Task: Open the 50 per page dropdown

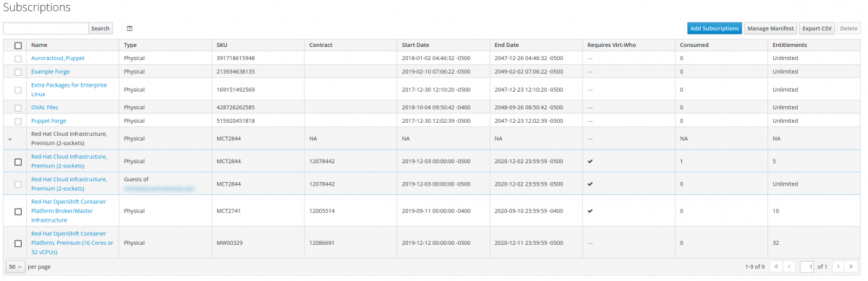Action: [x=15, y=267]
